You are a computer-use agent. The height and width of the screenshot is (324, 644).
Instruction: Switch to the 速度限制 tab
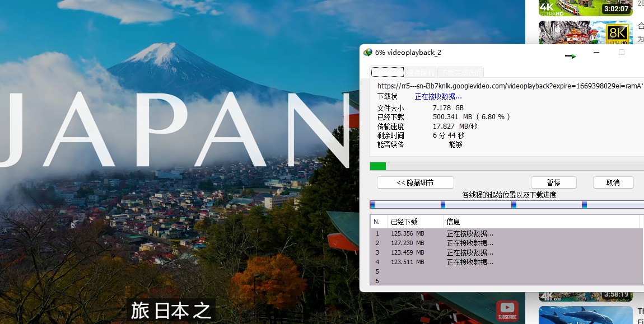(421, 72)
